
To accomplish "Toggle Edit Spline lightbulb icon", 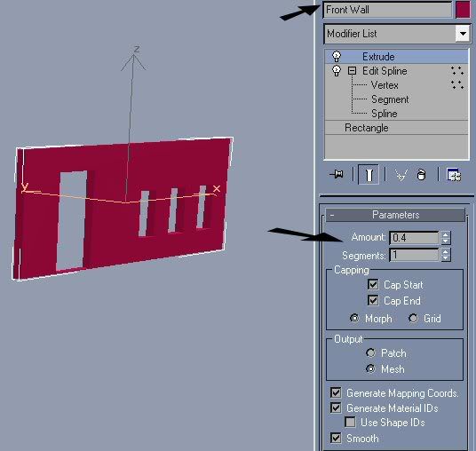I will click(x=337, y=71).
